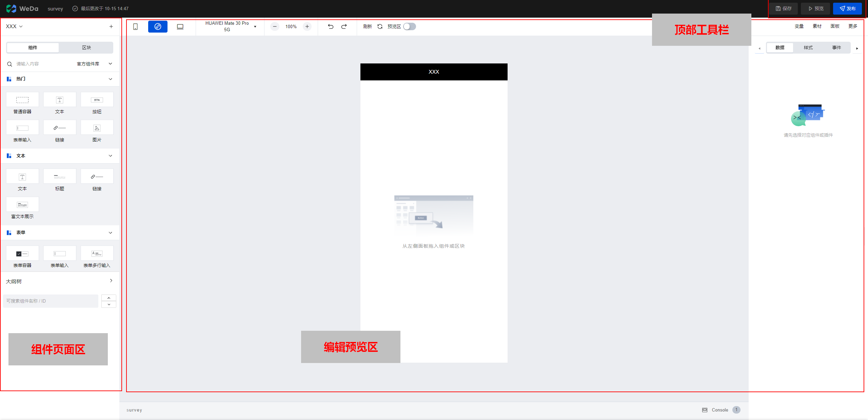Click the refresh icon next to 刷新
The height and width of the screenshot is (420, 868).
point(380,26)
